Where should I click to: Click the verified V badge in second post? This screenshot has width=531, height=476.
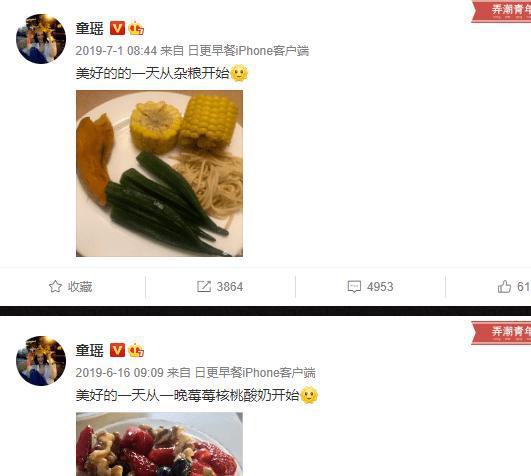tap(117, 350)
